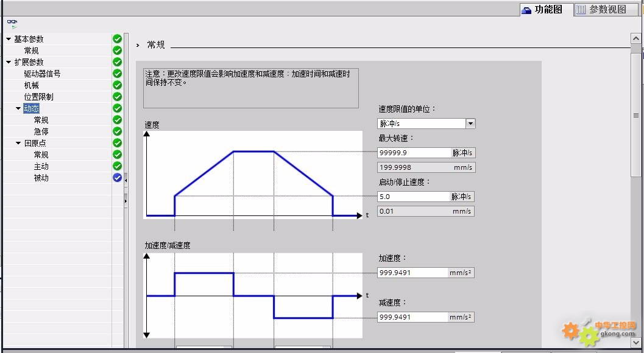Click the blue status icon beside 被动
The width and height of the screenshot is (644, 353).
[117, 177]
